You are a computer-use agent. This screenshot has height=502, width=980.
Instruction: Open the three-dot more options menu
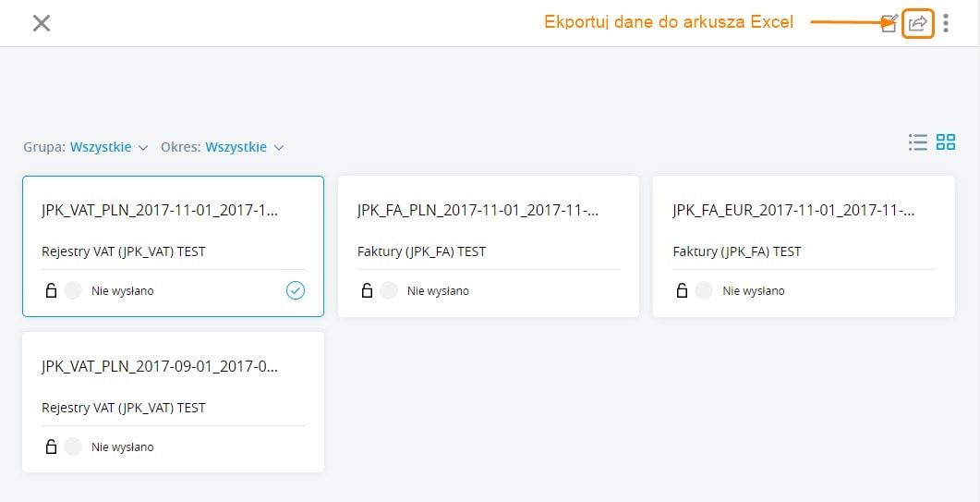pyautogui.click(x=946, y=23)
